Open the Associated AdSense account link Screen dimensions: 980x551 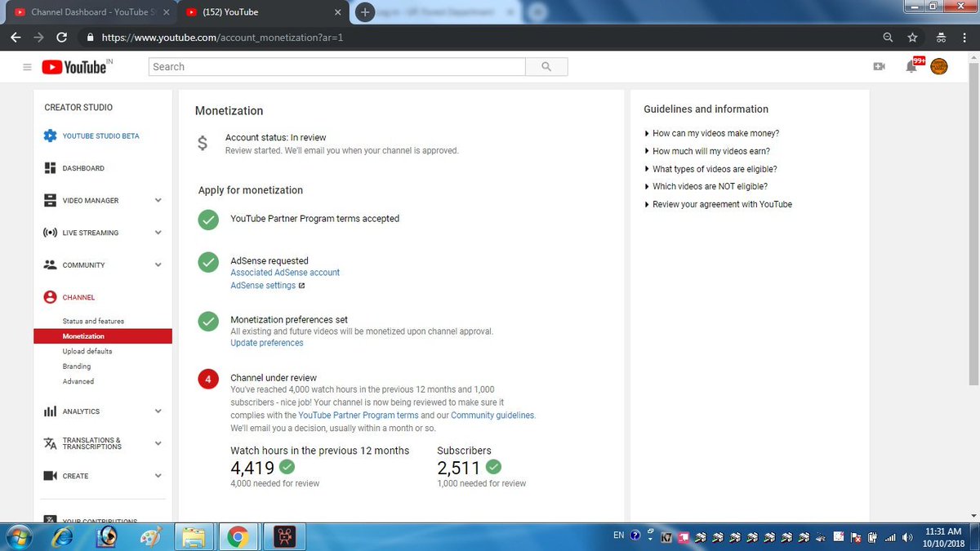coord(285,273)
